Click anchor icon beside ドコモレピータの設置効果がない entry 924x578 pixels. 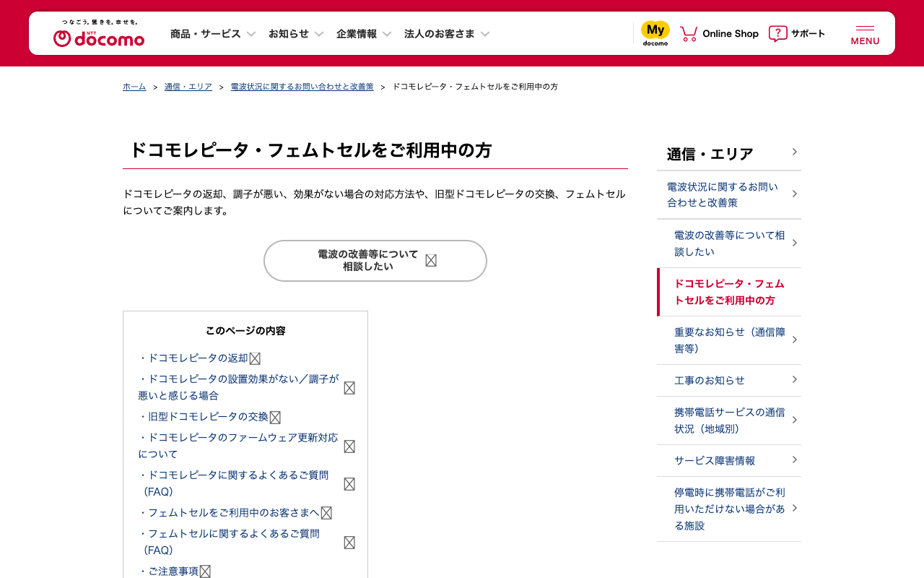[349, 388]
